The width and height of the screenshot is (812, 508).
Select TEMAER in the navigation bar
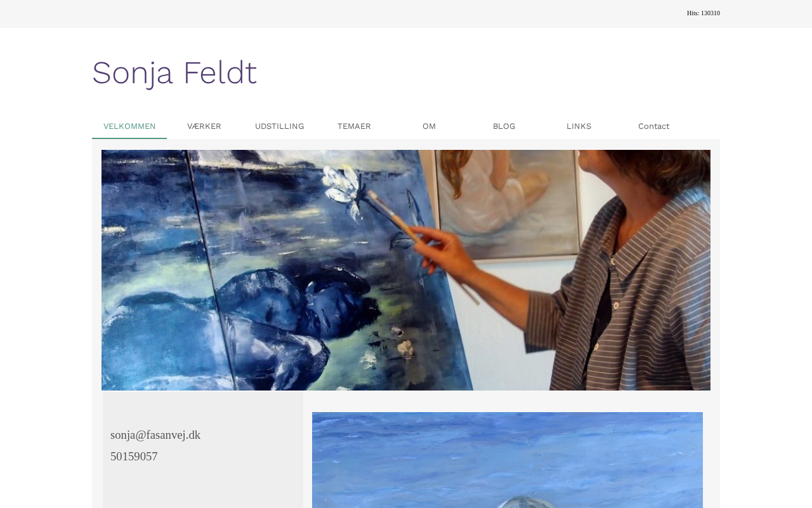pos(354,126)
